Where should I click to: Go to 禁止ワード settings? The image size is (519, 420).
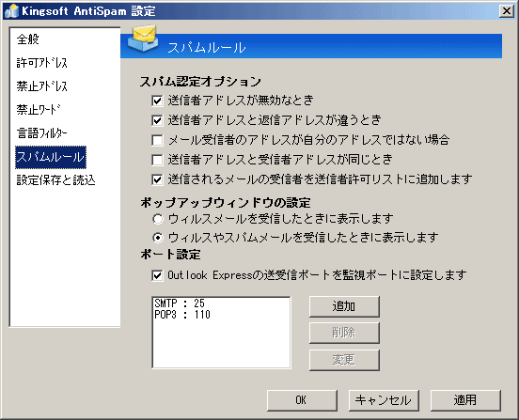coord(39,110)
